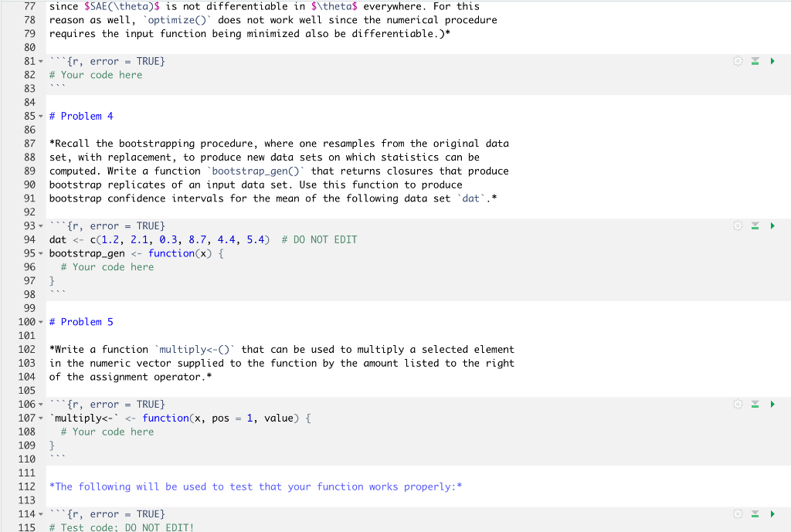Viewport: 791px width, 532px height.
Task: Click line number 94 to select it
Action: tap(29, 239)
